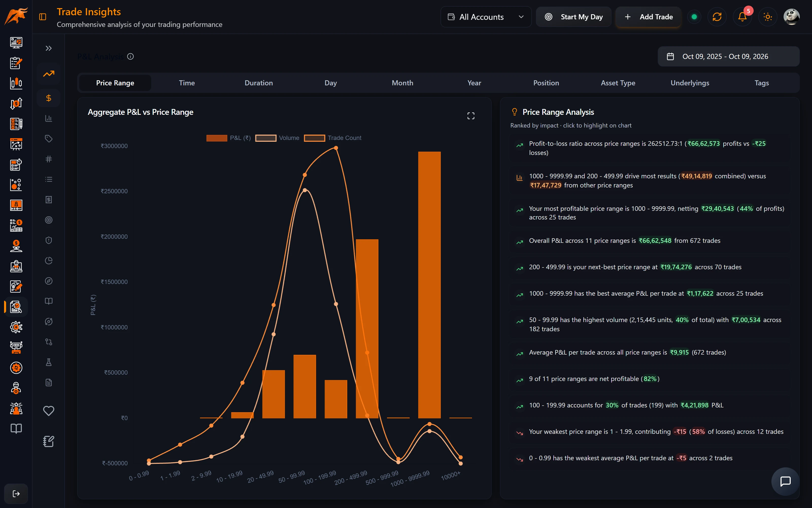The height and width of the screenshot is (508, 812).
Task: Highlight insight '9 of 11 price ranges are net profitable'
Action: (649, 379)
